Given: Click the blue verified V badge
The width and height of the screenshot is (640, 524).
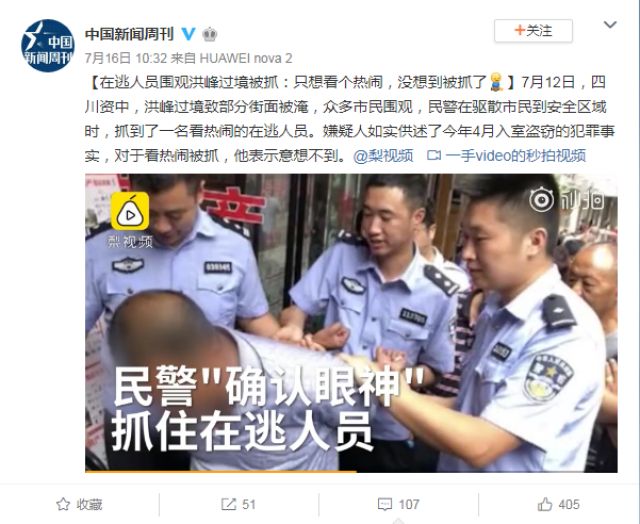Looking at the screenshot, I should (188, 34).
